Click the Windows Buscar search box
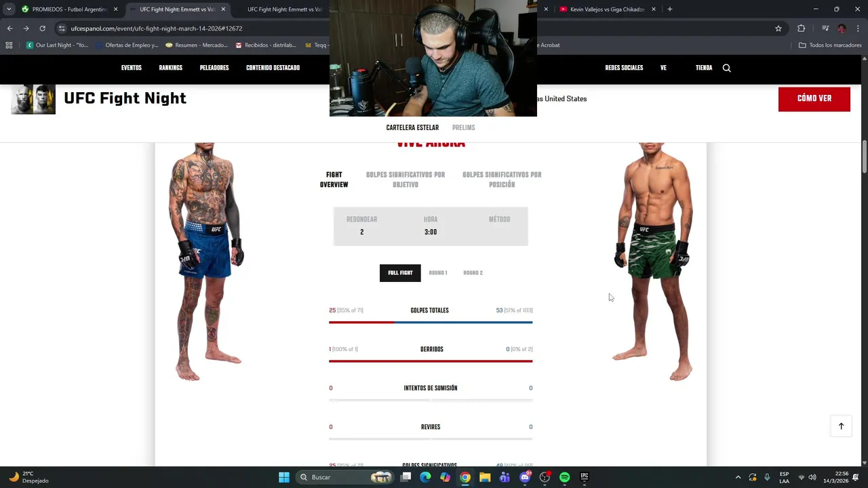The width and height of the screenshot is (868, 488). (346, 477)
